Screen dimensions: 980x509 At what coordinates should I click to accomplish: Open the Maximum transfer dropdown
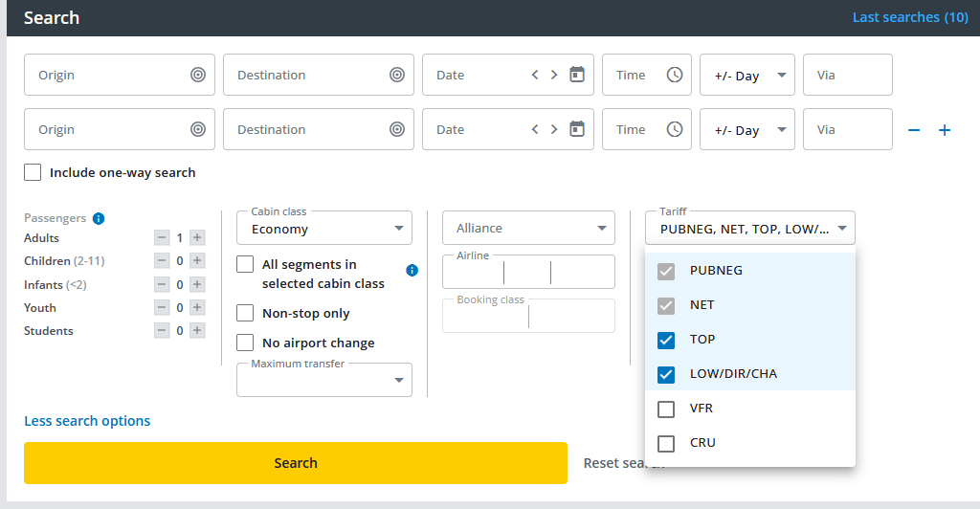[x=324, y=380]
